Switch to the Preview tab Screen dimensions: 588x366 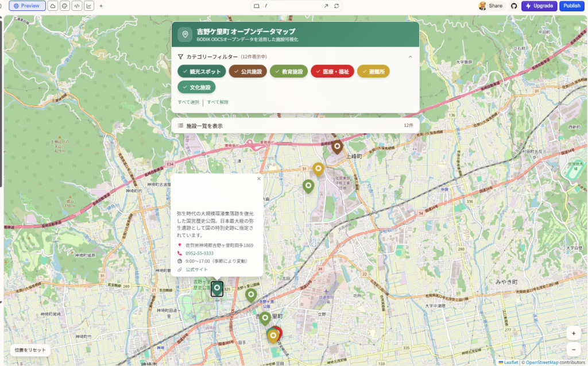pyautogui.click(x=27, y=6)
